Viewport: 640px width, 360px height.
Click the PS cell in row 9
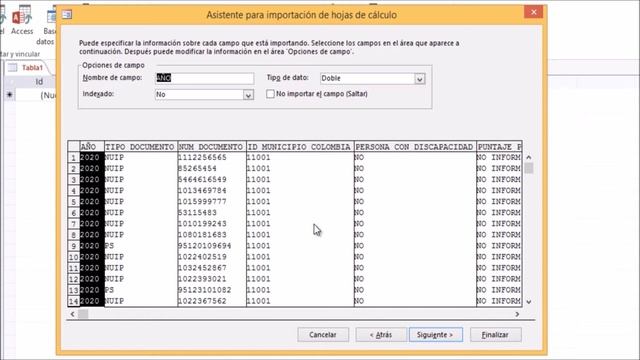coord(140,246)
